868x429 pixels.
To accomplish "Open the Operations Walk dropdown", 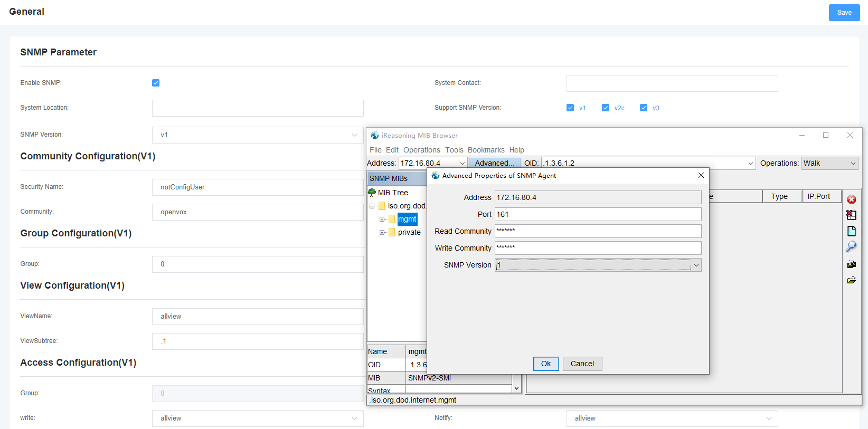I will coord(830,164).
